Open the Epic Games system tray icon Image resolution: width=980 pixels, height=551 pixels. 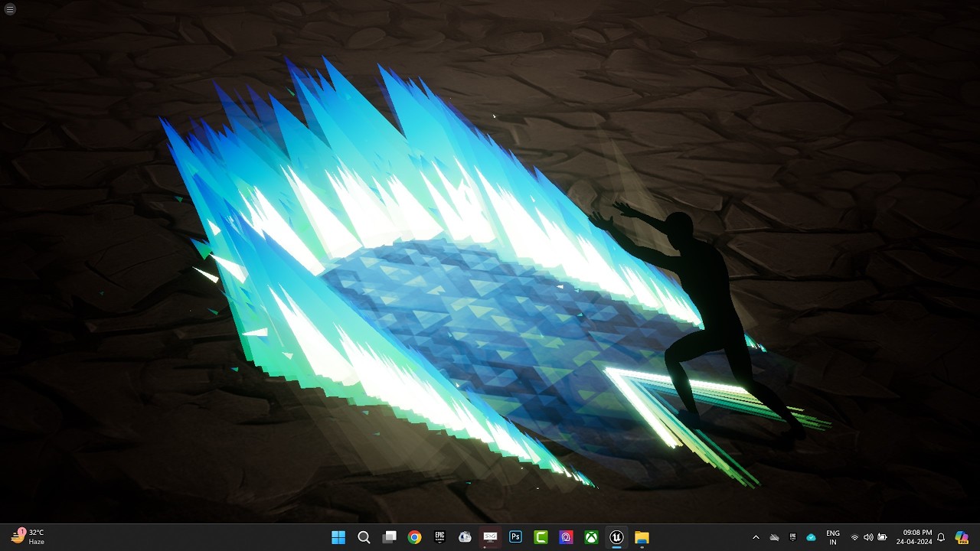tap(792, 537)
